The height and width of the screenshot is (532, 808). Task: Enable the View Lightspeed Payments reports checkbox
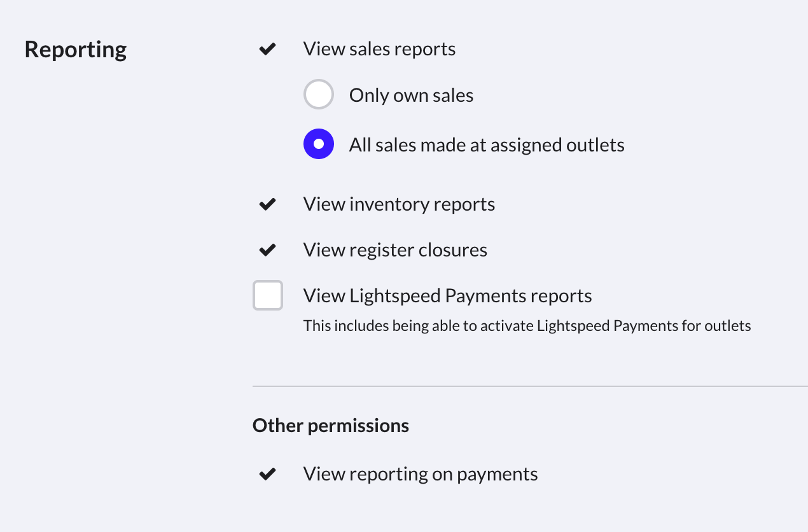(x=268, y=296)
